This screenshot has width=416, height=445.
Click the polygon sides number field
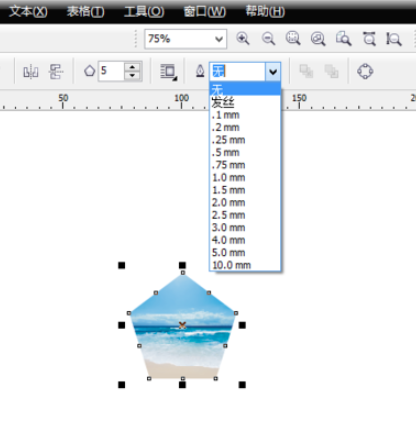coord(111,71)
